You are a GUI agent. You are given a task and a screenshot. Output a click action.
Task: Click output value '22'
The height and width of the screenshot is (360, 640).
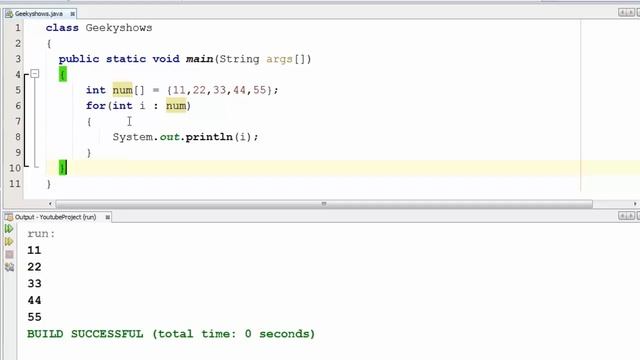pos(34,267)
